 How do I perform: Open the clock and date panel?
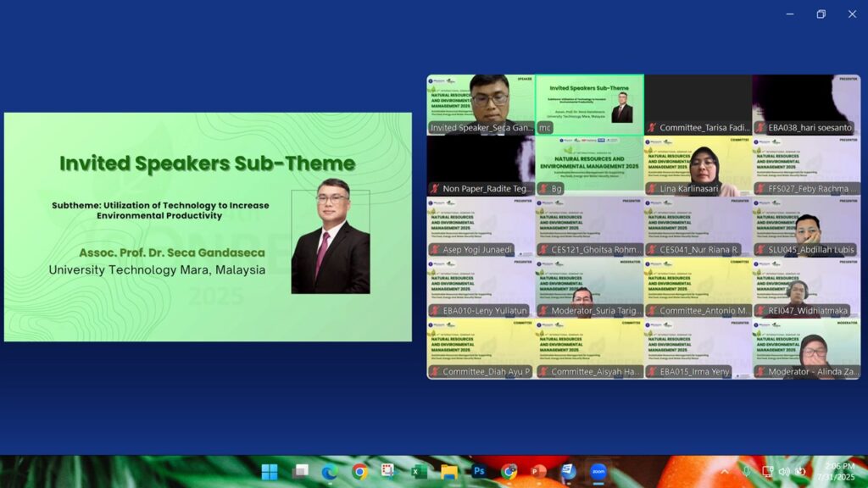click(x=836, y=472)
